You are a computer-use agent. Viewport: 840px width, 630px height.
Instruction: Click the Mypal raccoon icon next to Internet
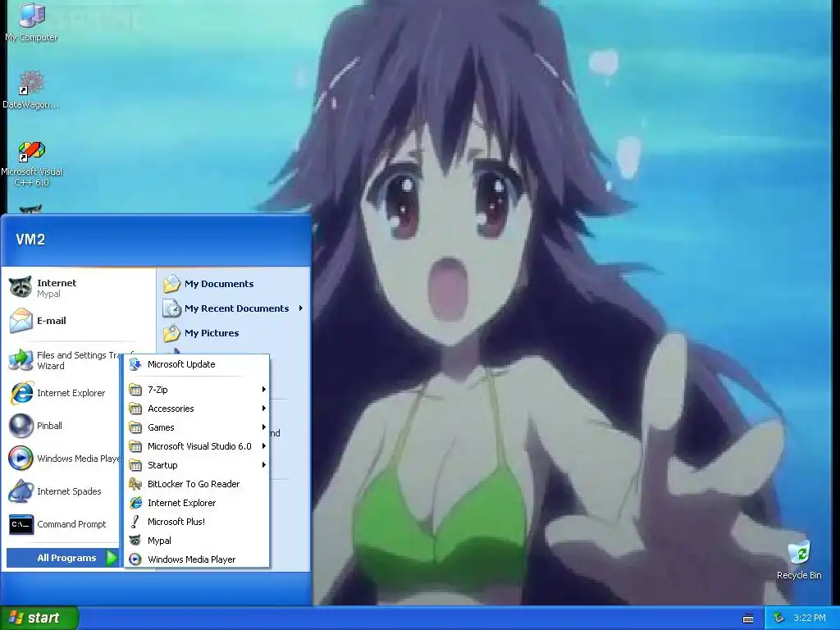point(21,288)
